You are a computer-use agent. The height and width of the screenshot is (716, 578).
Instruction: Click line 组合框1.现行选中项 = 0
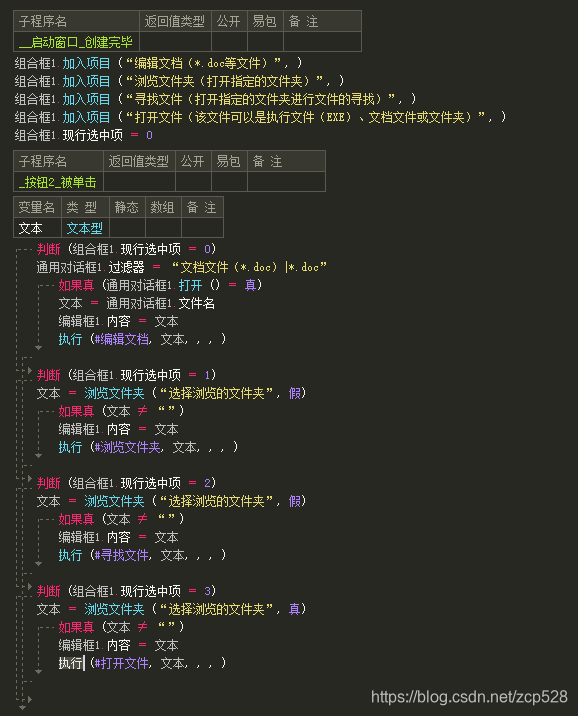pos(84,135)
